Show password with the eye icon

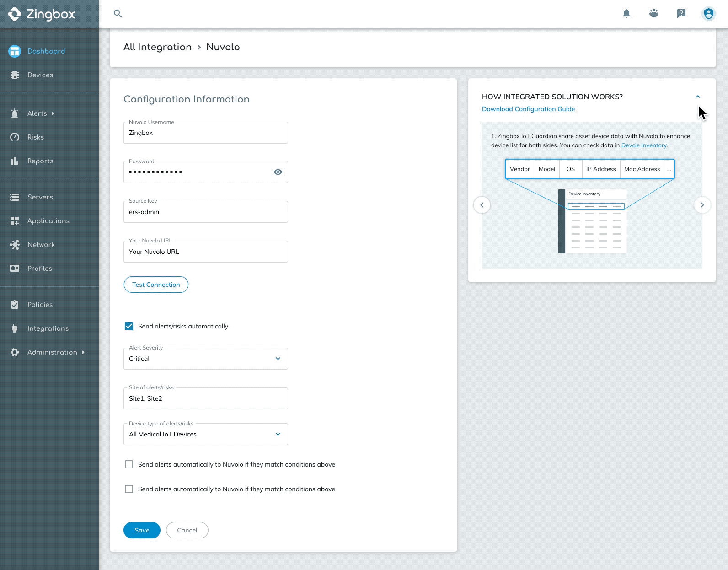(x=278, y=172)
